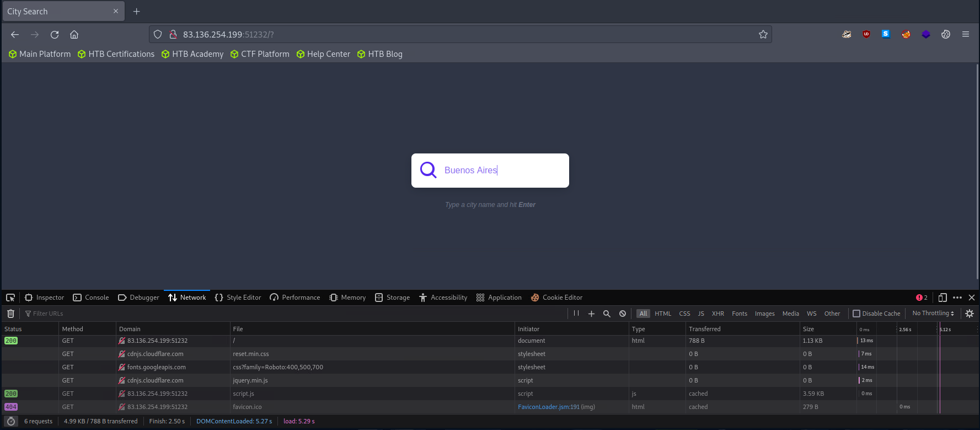Enable the Disable Cache checkbox
The width and height of the screenshot is (980, 430).
coord(856,314)
